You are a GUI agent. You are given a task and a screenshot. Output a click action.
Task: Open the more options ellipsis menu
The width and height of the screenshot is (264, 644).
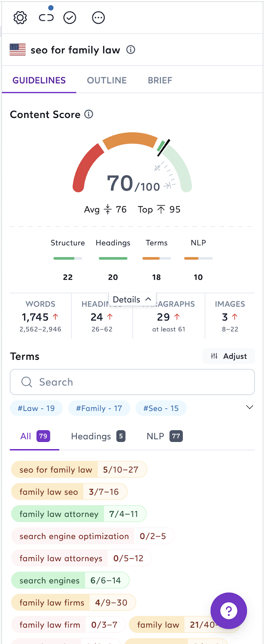98,18
